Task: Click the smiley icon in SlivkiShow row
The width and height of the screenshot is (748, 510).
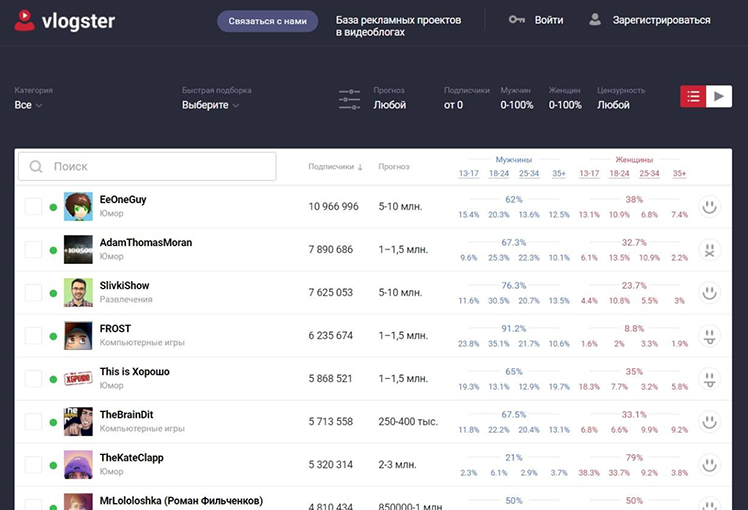Action: (709, 292)
